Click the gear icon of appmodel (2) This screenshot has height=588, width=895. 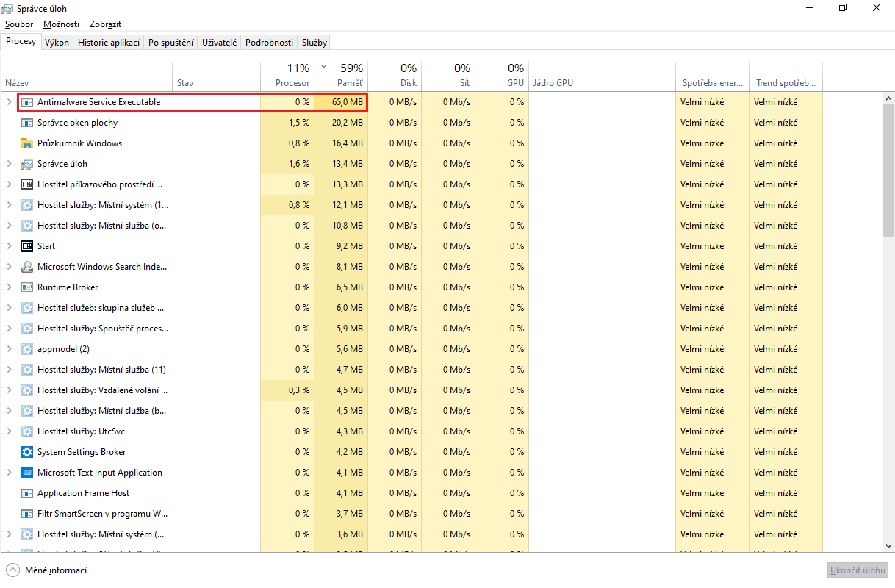(x=27, y=349)
